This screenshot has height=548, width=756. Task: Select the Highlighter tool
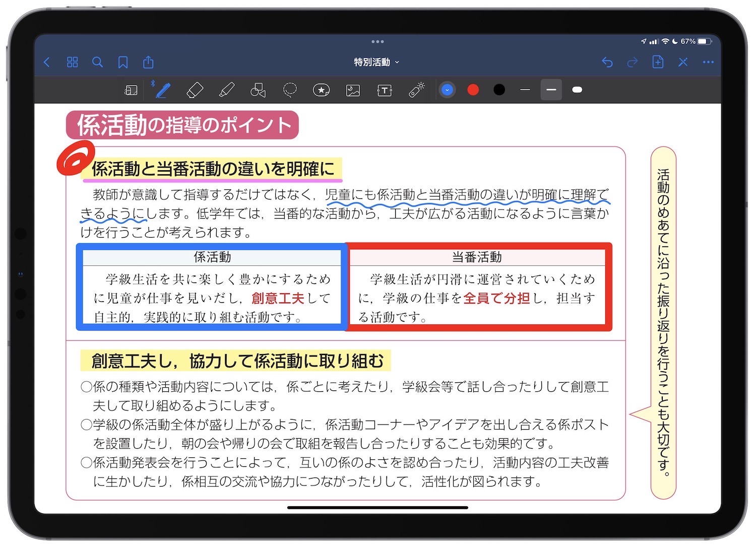point(226,90)
